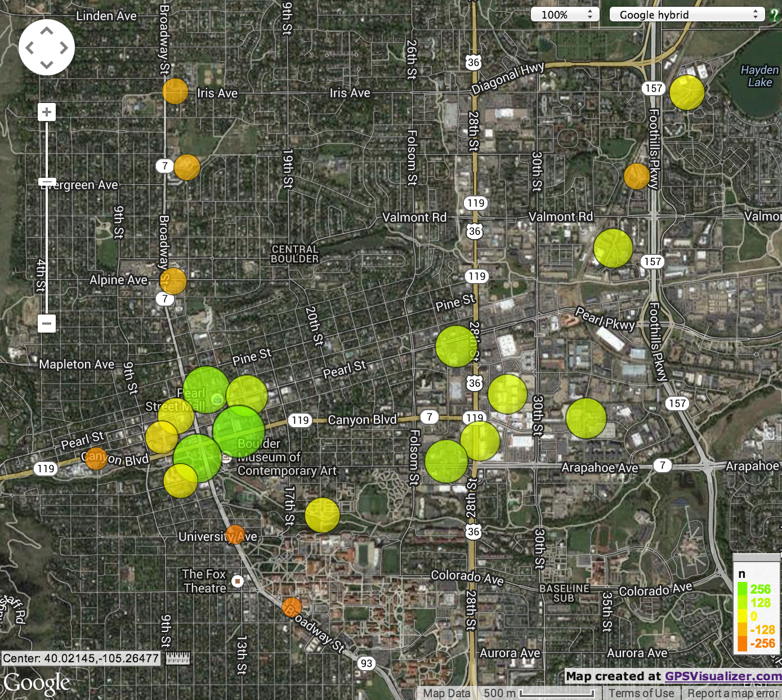
Task: Click the yellow circle near Hayden Lake
Action: 687,93
